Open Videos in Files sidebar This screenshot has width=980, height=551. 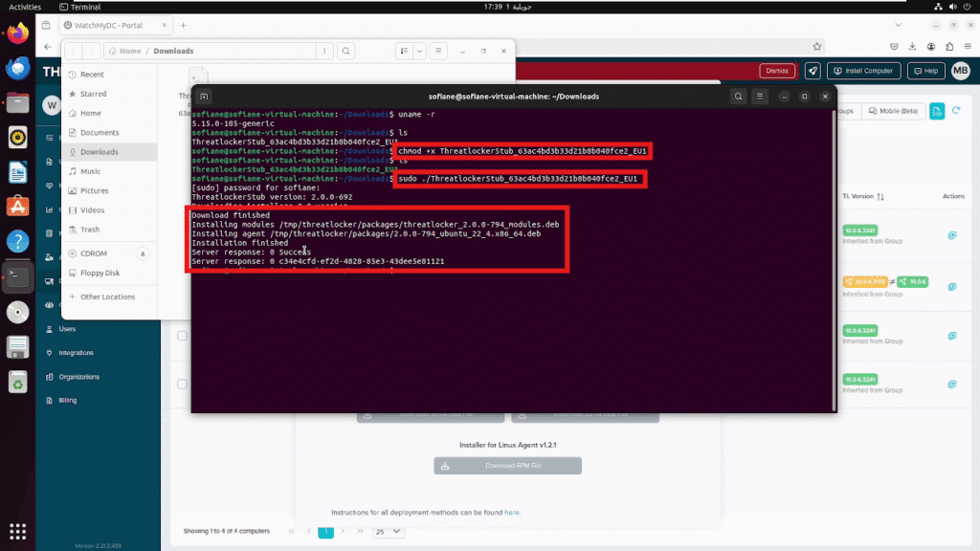(109, 209)
